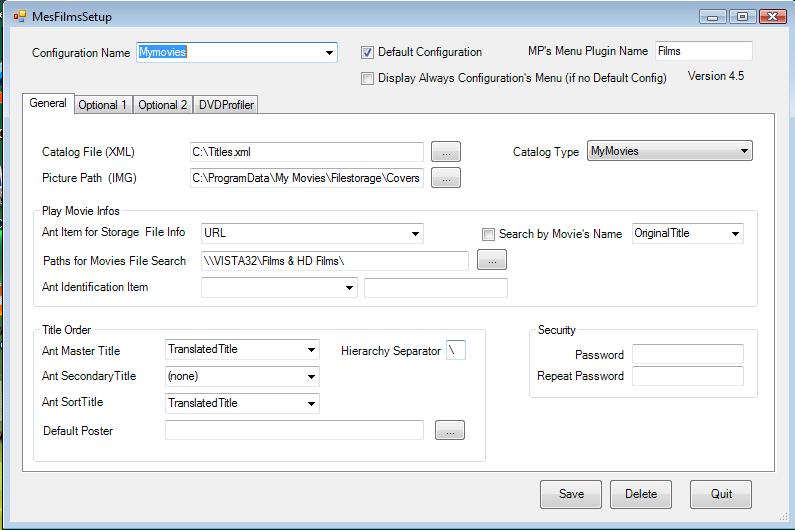
Task: Click browse button for Default Poster
Action: pyautogui.click(x=449, y=430)
